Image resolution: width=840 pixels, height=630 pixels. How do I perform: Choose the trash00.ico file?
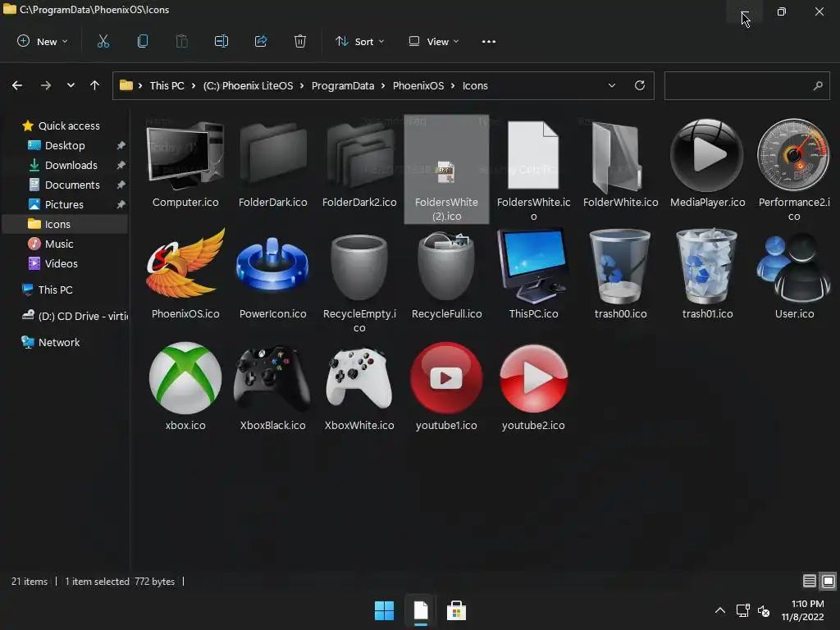(x=620, y=274)
